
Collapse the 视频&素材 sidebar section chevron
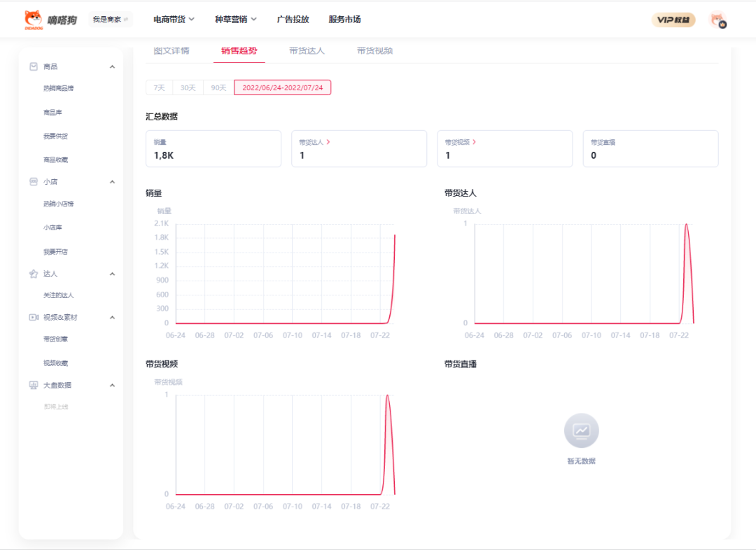112,317
